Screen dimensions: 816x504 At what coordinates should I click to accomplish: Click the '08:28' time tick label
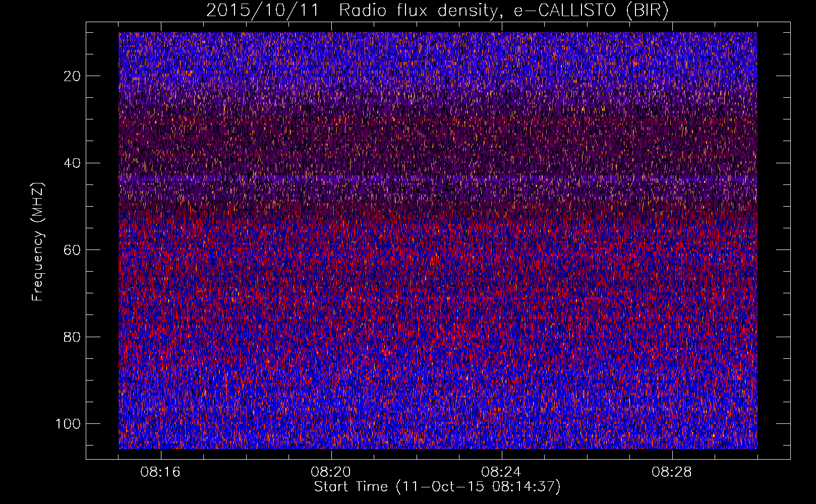pyautogui.click(x=672, y=472)
